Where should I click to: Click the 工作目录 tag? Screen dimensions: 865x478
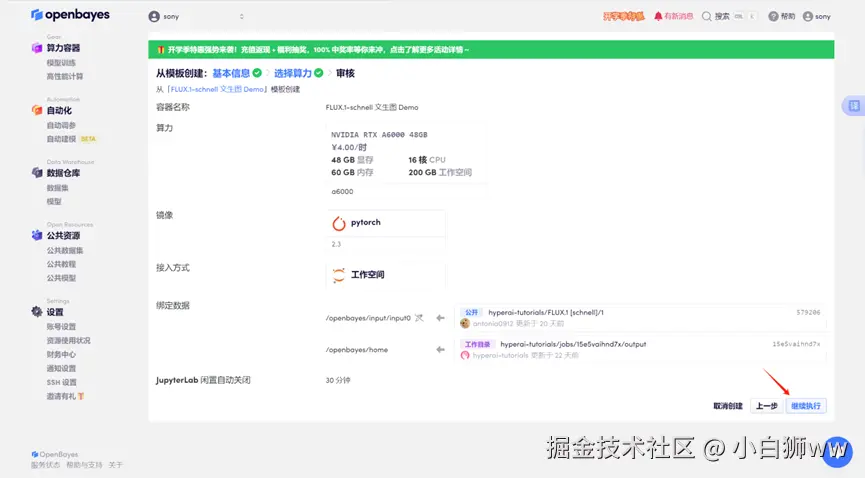tap(477, 344)
